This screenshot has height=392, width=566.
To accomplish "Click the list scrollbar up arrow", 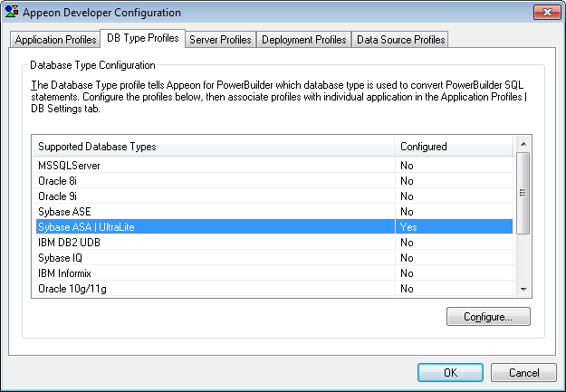I will pos(523,144).
